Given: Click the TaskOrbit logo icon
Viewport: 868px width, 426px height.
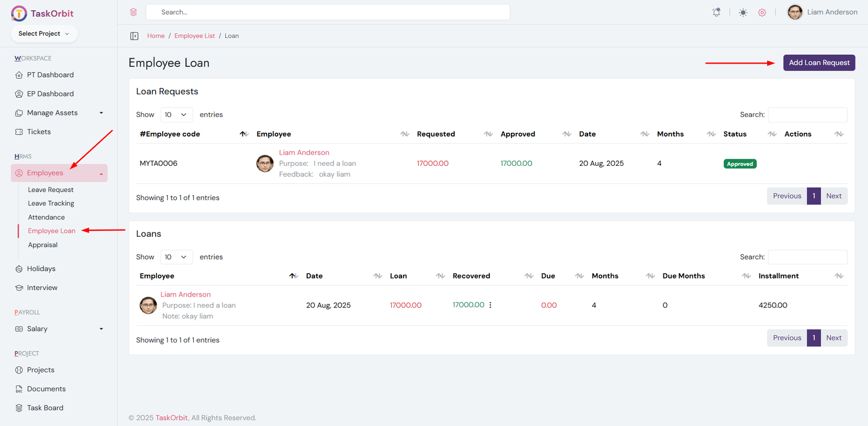Looking at the screenshot, I should (19, 14).
